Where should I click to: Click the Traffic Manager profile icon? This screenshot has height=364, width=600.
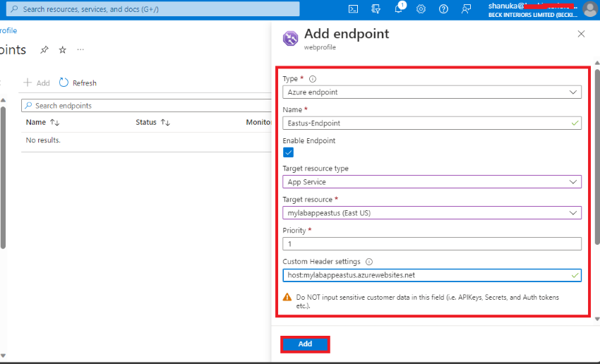point(290,38)
